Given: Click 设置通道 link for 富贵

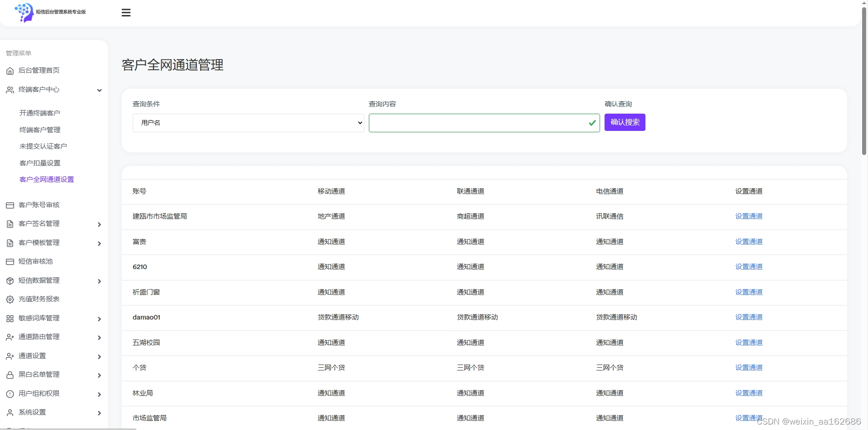Looking at the screenshot, I should pyautogui.click(x=749, y=242).
